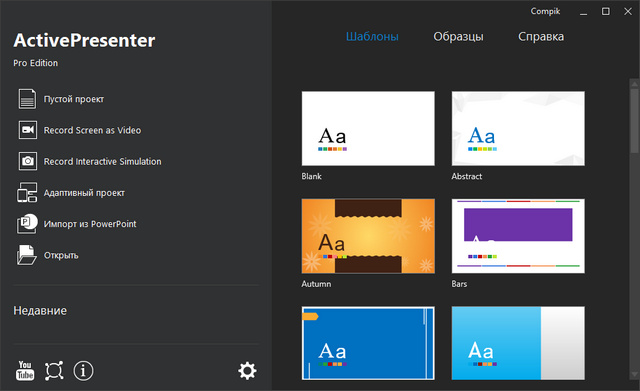Screen dimensions: 640x391
Task: Choose 'Record Interactive Simulation' option
Action: 102,162
